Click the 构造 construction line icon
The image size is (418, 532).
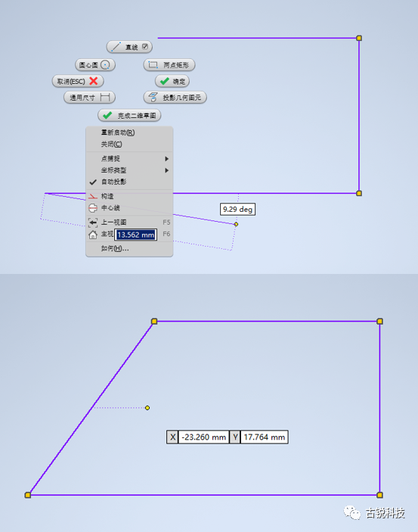(x=92, y=196)
